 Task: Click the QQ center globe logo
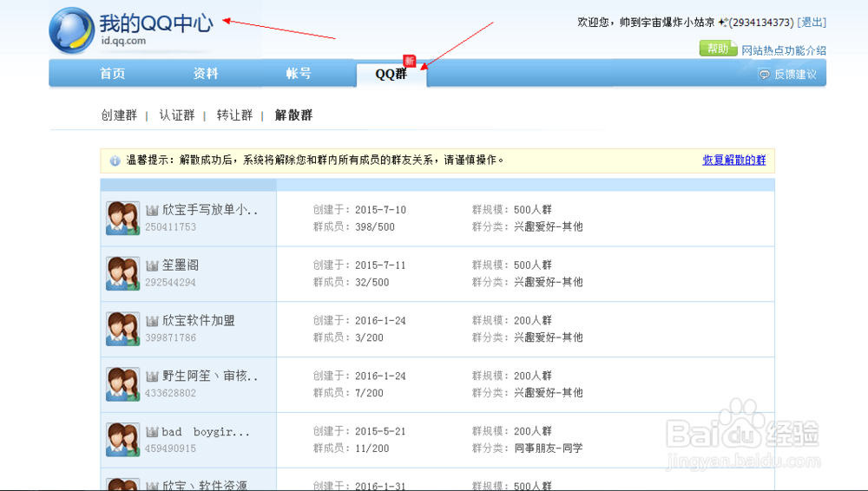tap(72, 30)
